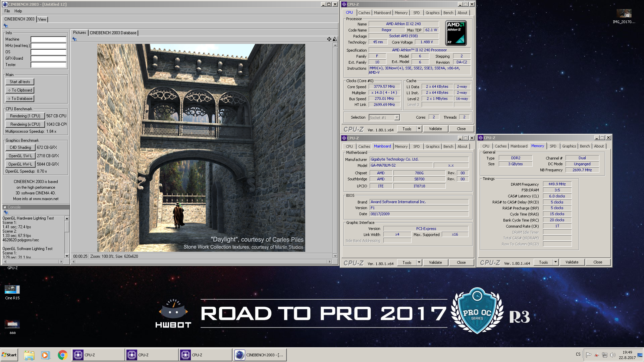Click the network tray icon
The width and height of the screenshot is (644, 362).
point(605,355)
